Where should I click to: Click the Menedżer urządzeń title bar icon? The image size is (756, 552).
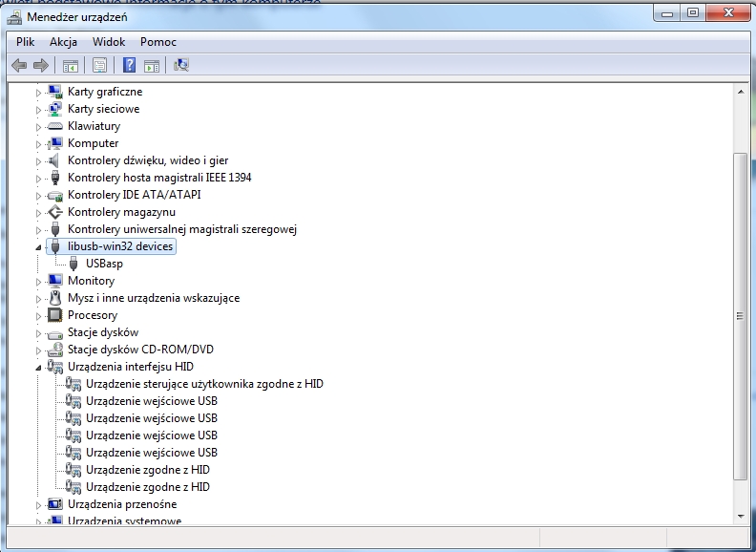coord(14,17)
